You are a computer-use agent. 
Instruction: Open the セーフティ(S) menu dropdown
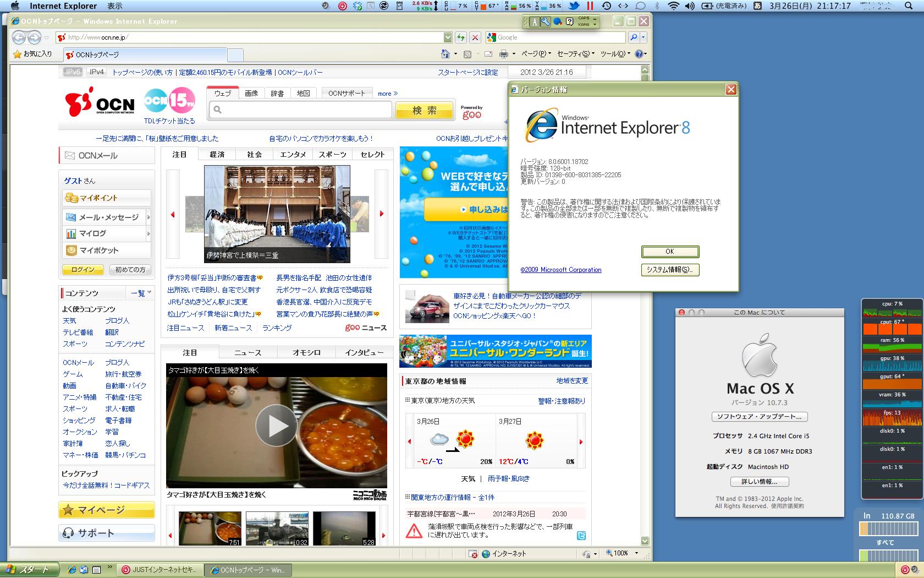pos(576,54)
